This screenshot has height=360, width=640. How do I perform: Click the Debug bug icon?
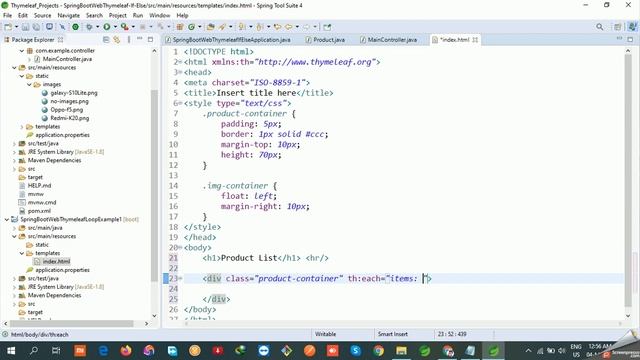pyautogui.click(x=89, y=27)
